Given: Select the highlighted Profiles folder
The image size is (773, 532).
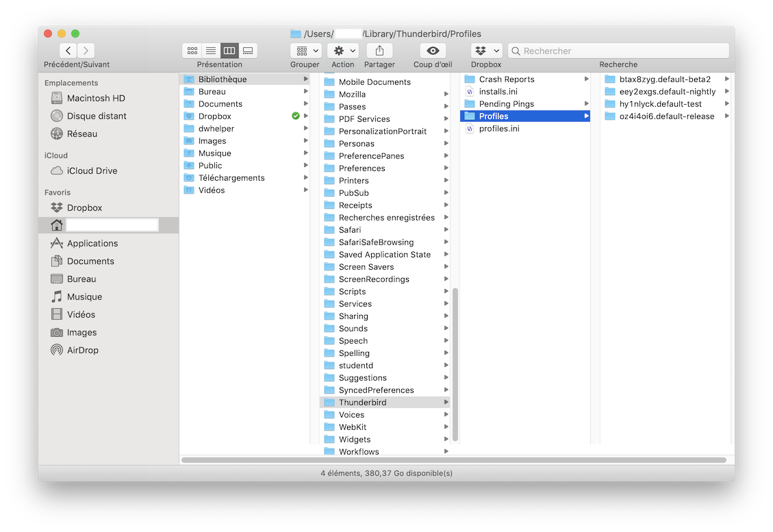Looking at the screenshot, I should tap(525, 116).
